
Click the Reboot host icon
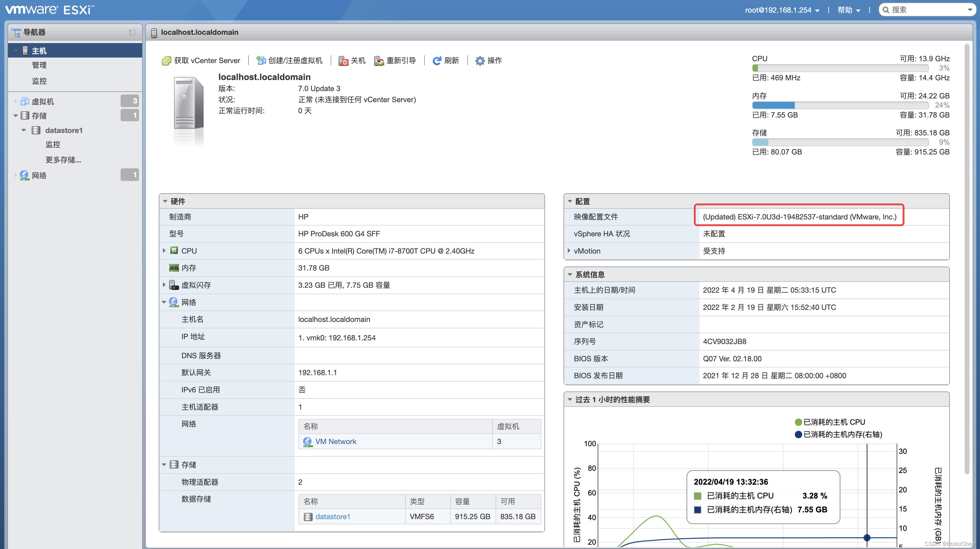coord(379,61)
